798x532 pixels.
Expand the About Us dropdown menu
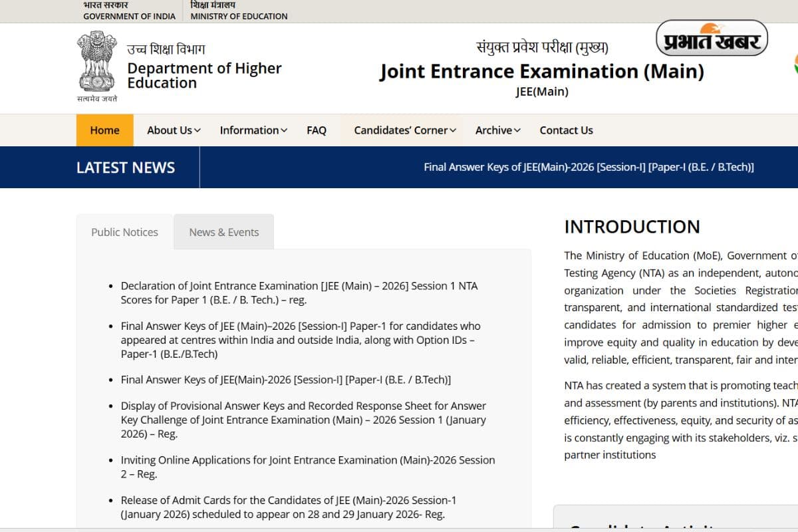tap(172, 130)
